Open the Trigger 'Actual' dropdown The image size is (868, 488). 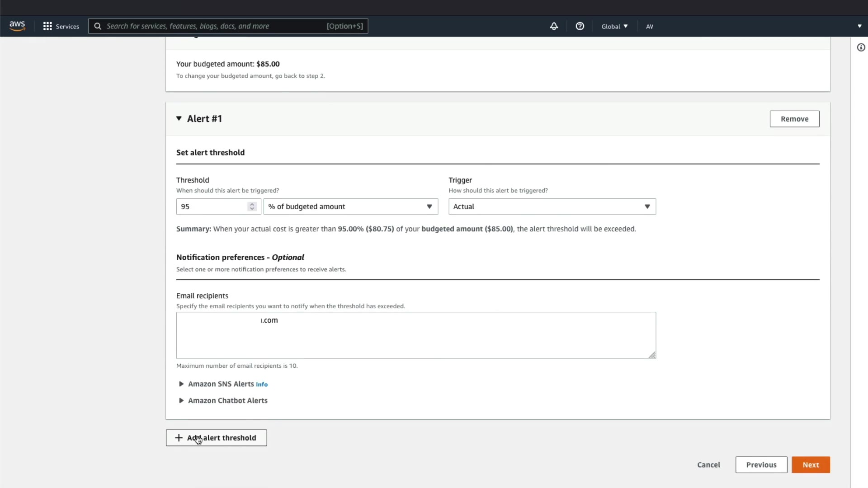coord(552,206)
